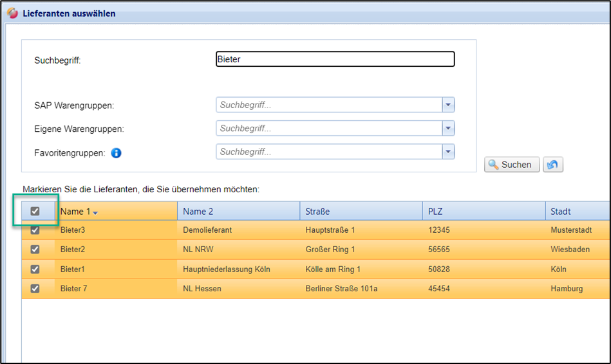The height and width of the screenshot is (364, 611).
Task: Click the Suchbegriff field containing Bieter
Action: pyautogui.click(x=335, y=59)
